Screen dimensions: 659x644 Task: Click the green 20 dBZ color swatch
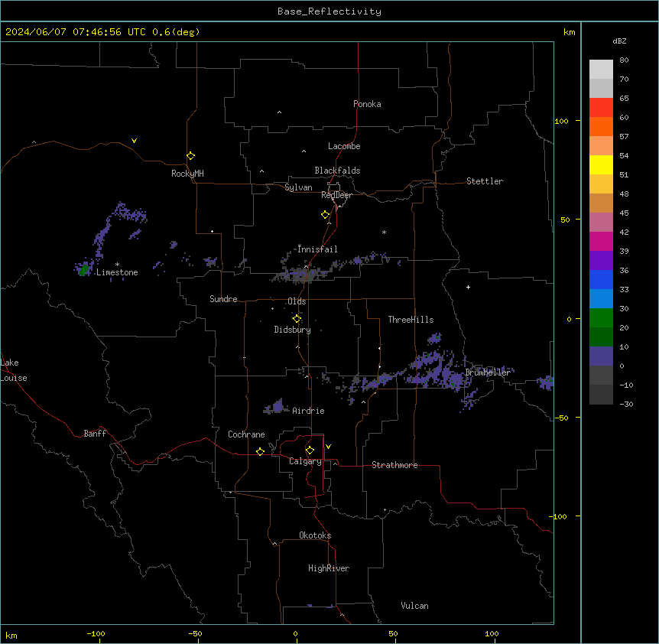[601, 318]
